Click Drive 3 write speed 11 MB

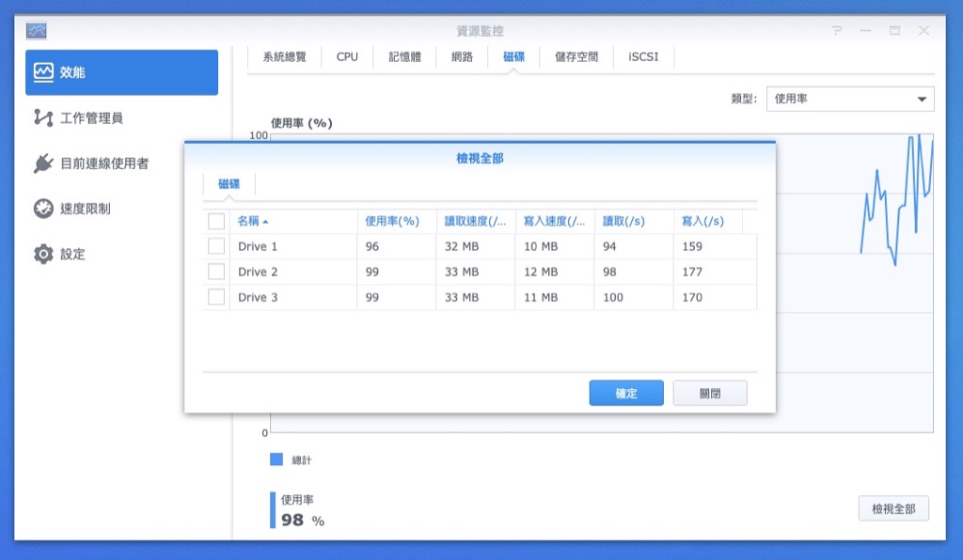[541, 298]
